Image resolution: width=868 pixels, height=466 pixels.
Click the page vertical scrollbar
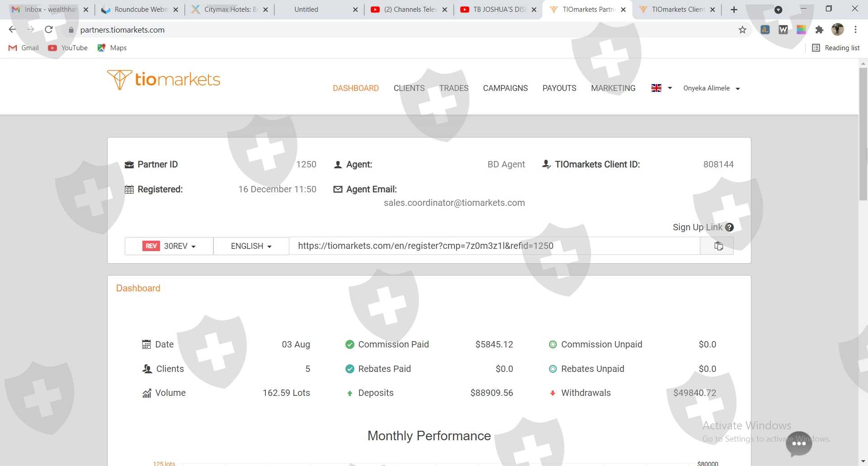[x=863, y=133]
